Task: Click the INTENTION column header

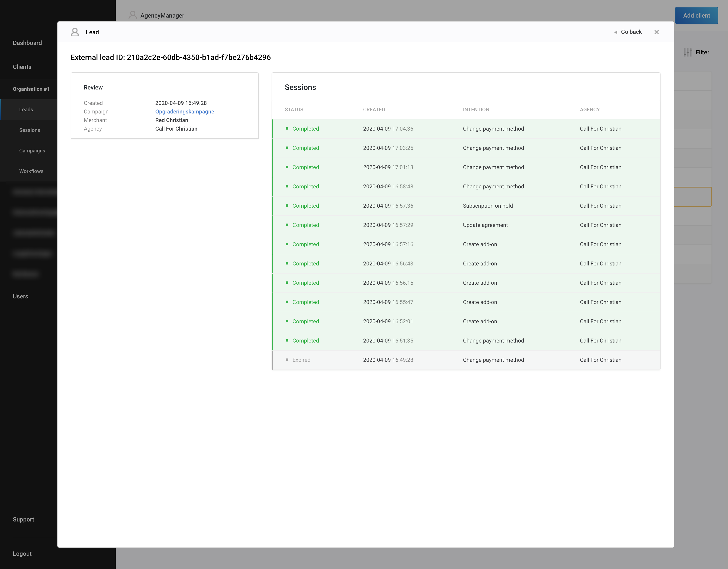Action: pos(476,110)
